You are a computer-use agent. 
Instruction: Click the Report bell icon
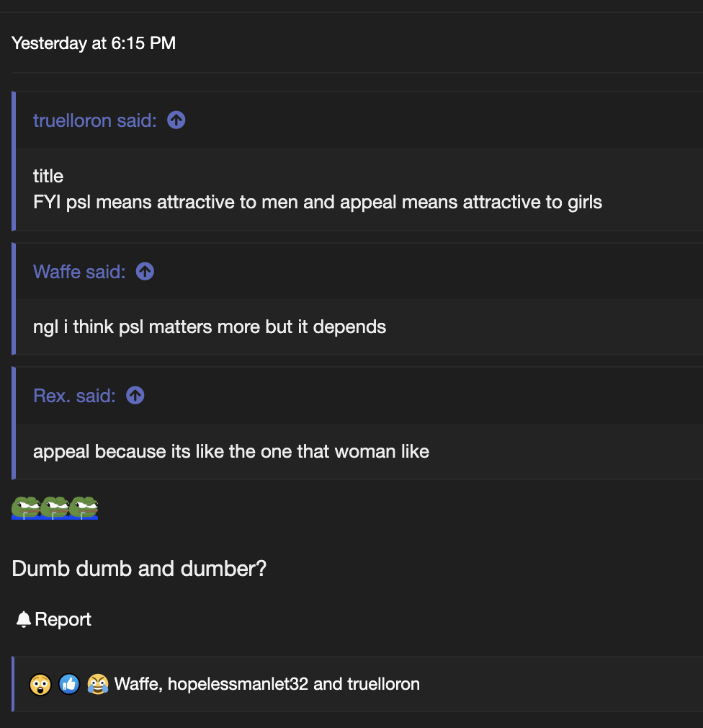pos(23,619)
